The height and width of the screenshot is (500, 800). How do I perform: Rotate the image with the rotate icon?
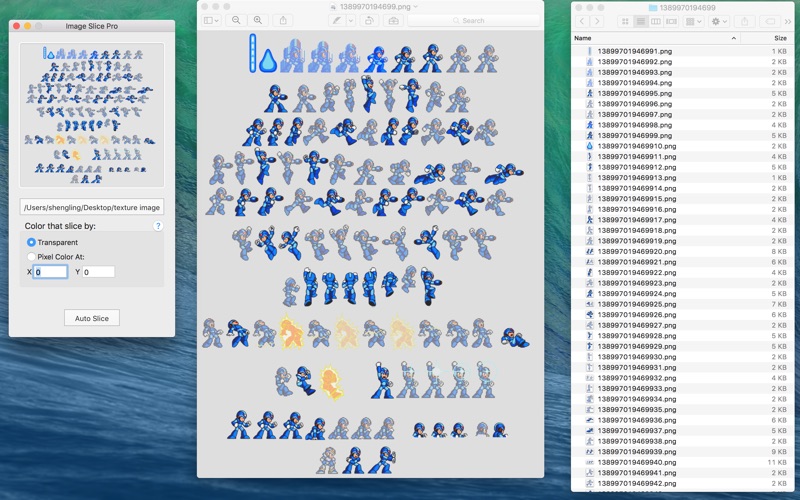coord(369,20)
